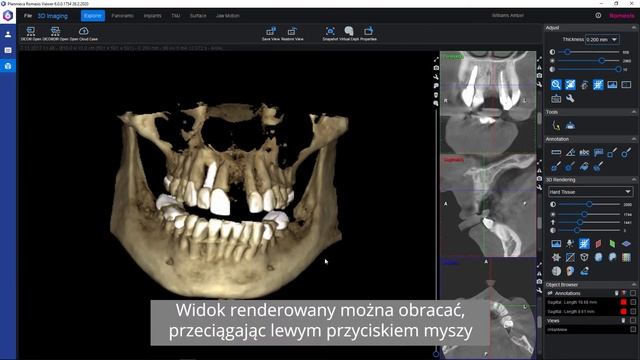Screen dimensions: 640x360
Task: Click the Romexis logo icon at top left
Action: click(8, 16)
